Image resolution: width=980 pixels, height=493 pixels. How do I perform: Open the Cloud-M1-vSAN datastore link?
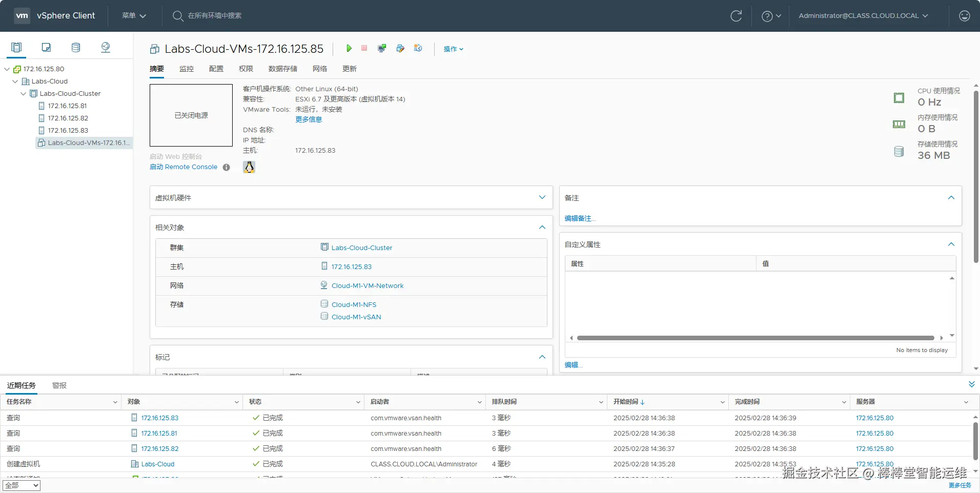pyautogui.click(x=356, y=317)
